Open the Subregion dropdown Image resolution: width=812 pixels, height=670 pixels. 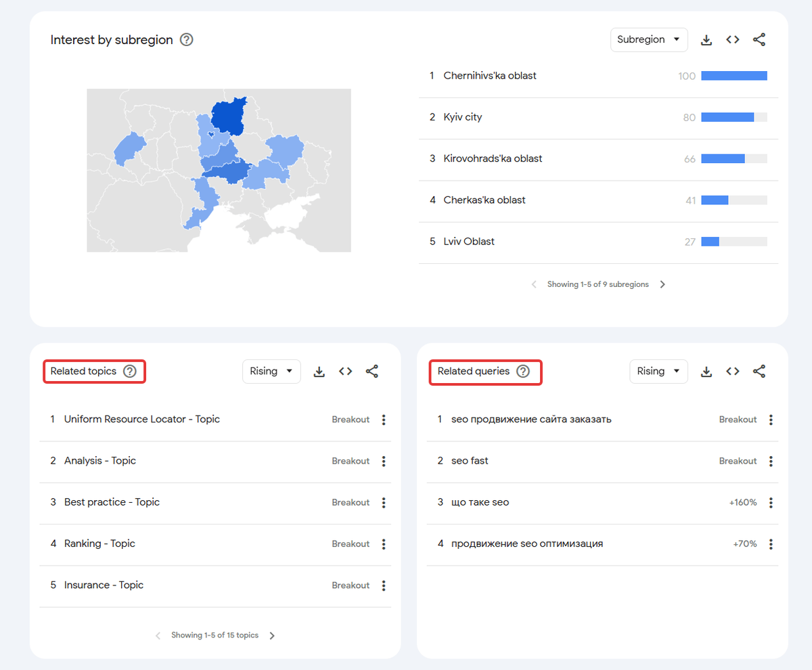649,40
